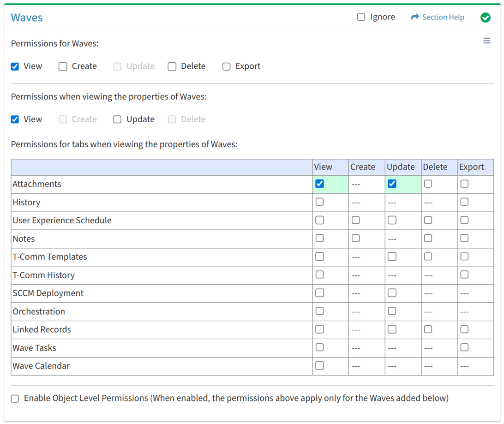Check Update under Waves properties permissions
The height and width of the screenshot is (424, 504).
click(118, 119)
